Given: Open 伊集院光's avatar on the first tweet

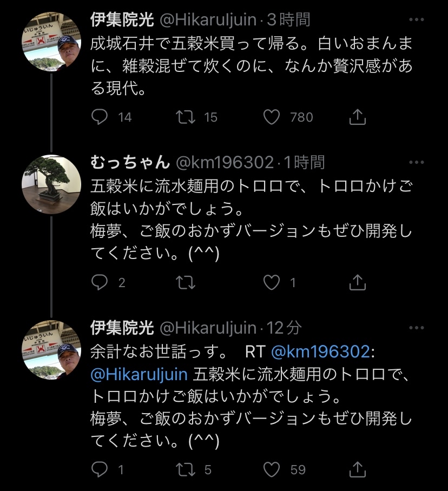Looking at the screenshot, I should [51, 43].
